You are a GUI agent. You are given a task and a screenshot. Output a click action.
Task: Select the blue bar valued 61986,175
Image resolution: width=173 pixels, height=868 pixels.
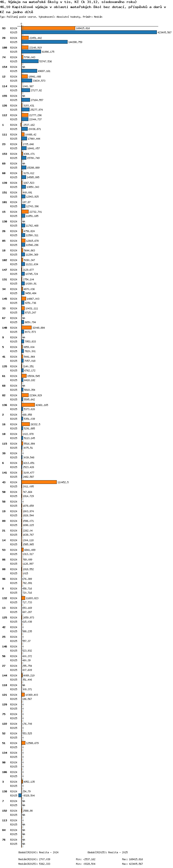click(x=31, y=52)
